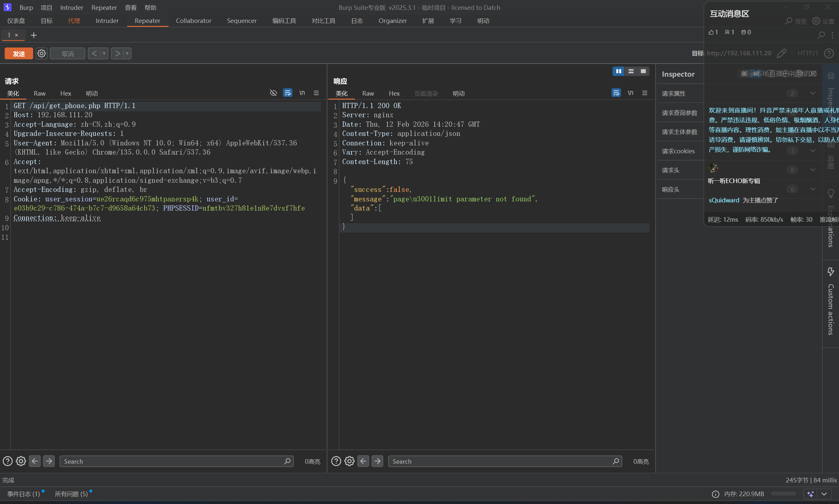Add a new Repeater tab

(34, 35)
